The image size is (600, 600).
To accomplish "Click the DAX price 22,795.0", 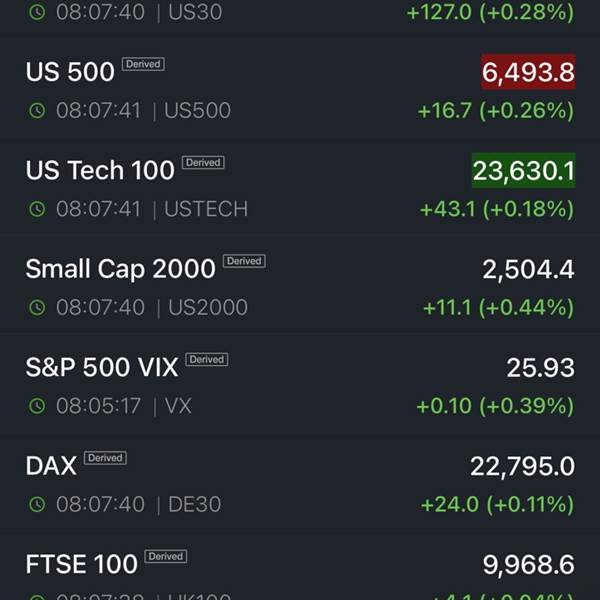I will (522, 466).
